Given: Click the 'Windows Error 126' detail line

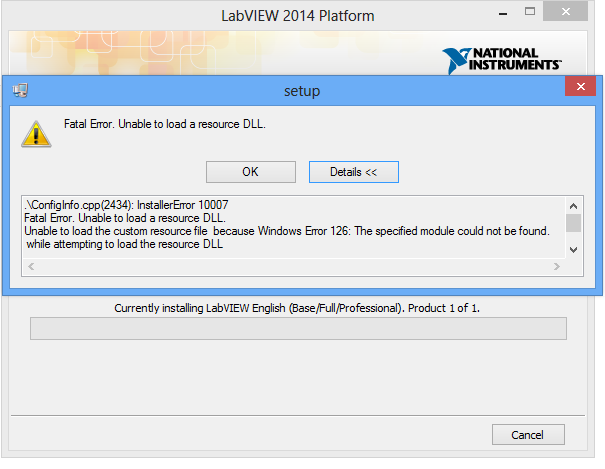Looking at the screenshot, I should pos(287,231).
